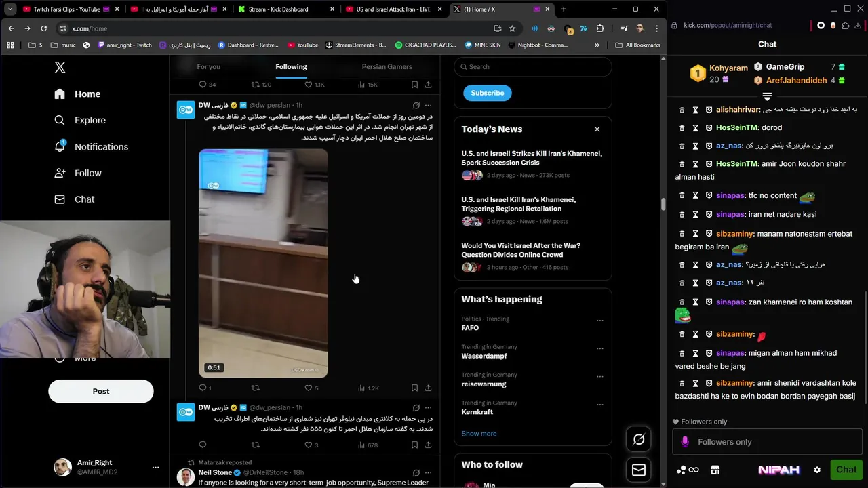Open Notifications in sidebar
868x488 pixels.
[x=92, y=146]
